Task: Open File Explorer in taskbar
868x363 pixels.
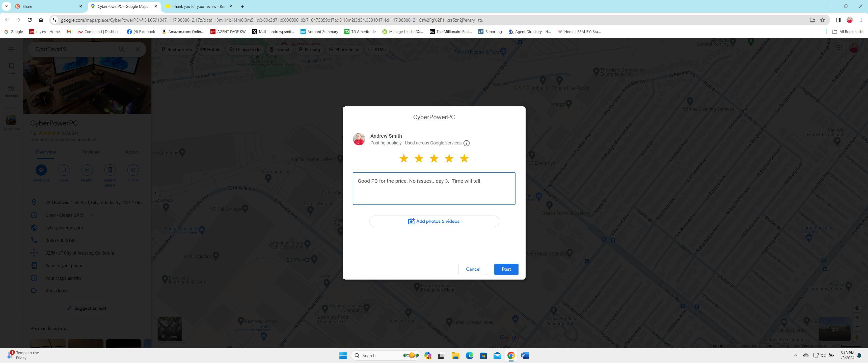Action: (455, 356)
